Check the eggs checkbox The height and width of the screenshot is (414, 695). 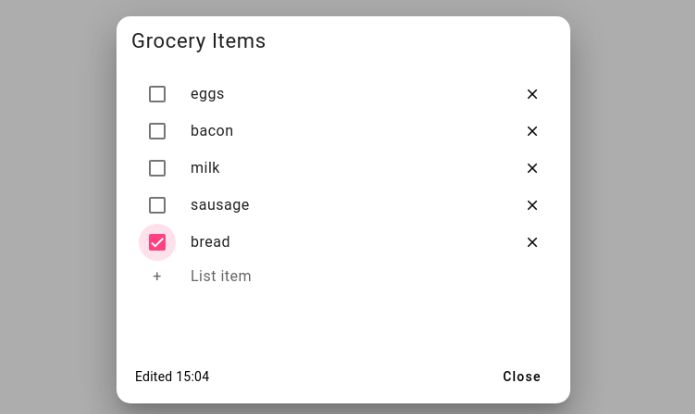point(157,94)
